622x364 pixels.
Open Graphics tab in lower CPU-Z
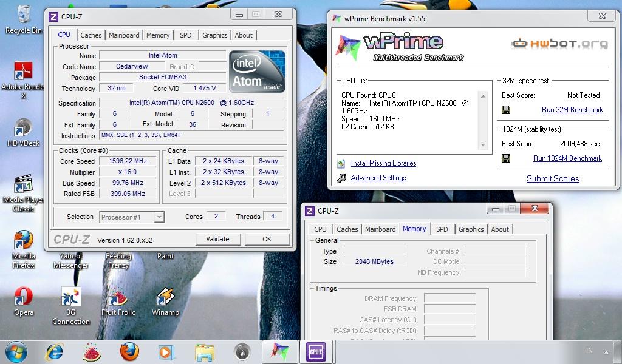(x=471, y=229)
